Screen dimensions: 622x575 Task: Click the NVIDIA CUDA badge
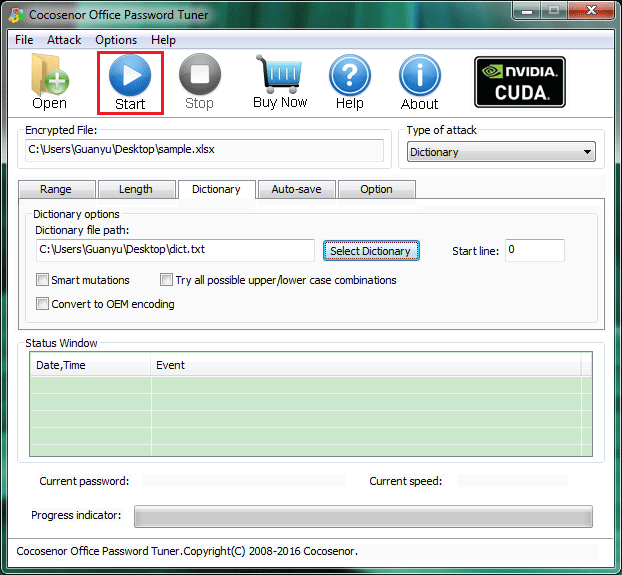[520, 82]
